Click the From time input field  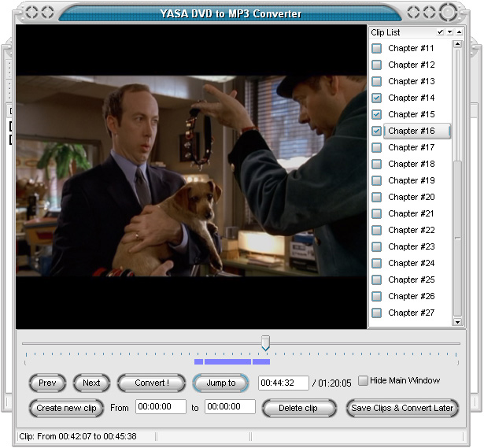click(x=161, y=406)
